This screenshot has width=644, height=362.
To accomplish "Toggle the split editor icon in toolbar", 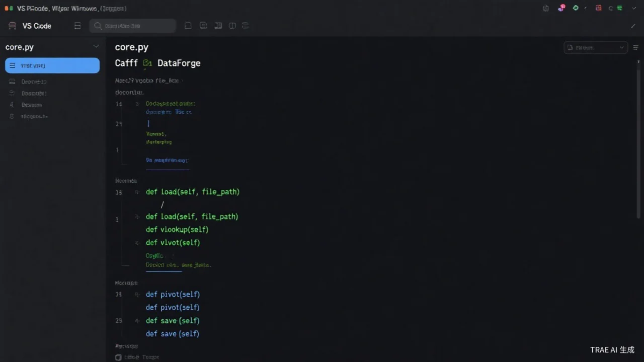I will coord(232,26).
